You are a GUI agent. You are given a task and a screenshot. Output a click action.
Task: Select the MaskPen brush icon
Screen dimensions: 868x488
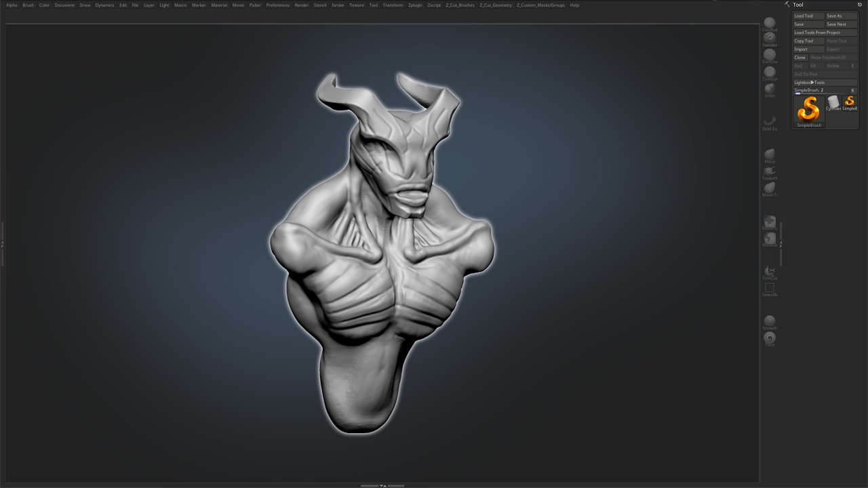[770, 222]
